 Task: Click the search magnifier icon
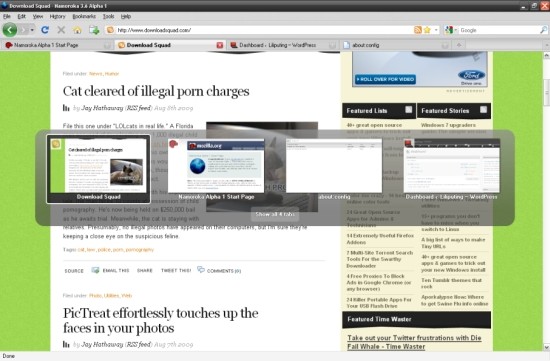pos(543,30)
